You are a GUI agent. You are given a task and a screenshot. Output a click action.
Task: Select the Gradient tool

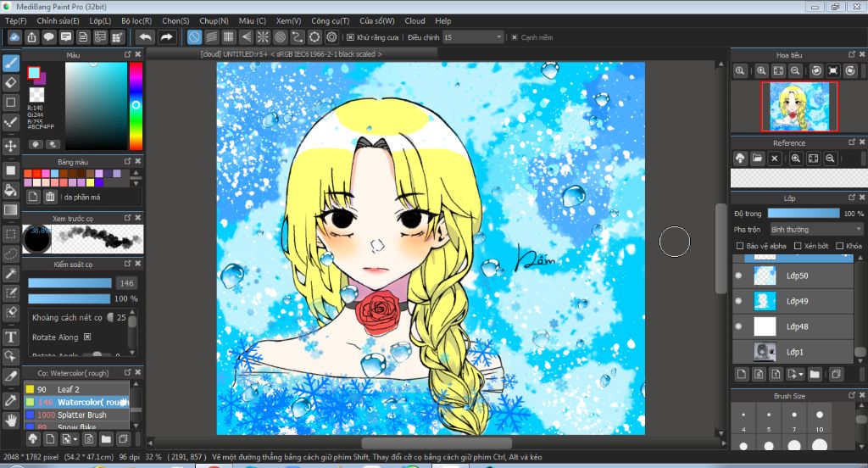tap(10, 210)
